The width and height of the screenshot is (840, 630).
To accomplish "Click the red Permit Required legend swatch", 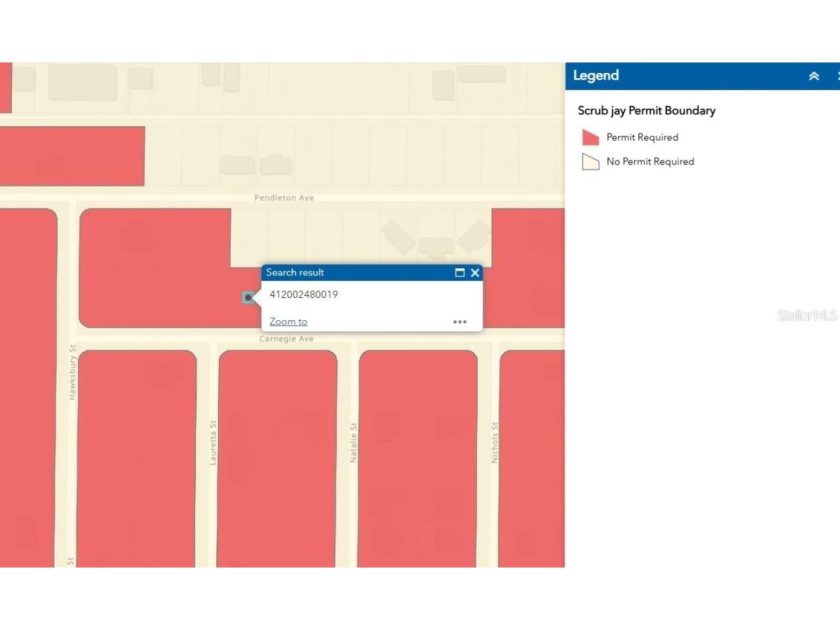I will [590, 137].
